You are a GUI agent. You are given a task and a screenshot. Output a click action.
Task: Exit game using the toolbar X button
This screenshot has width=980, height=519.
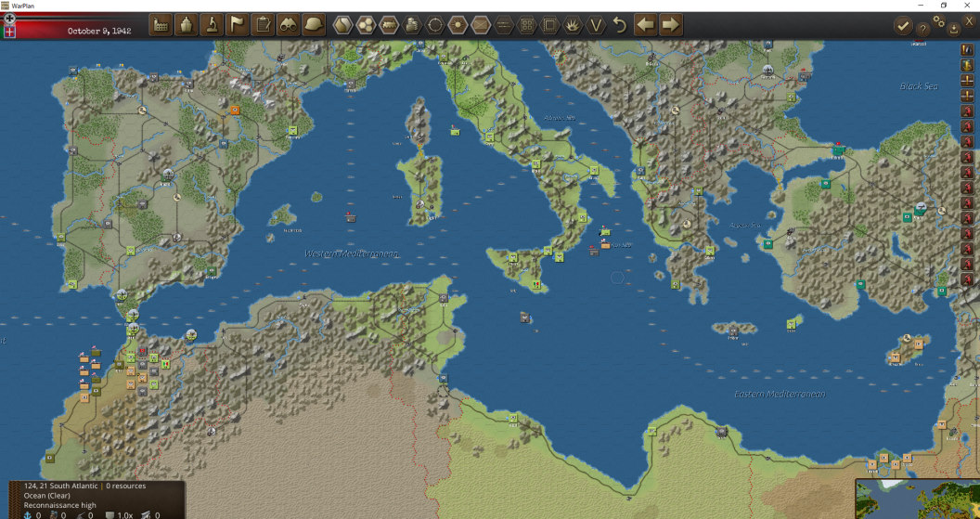[x=970, y=21]
